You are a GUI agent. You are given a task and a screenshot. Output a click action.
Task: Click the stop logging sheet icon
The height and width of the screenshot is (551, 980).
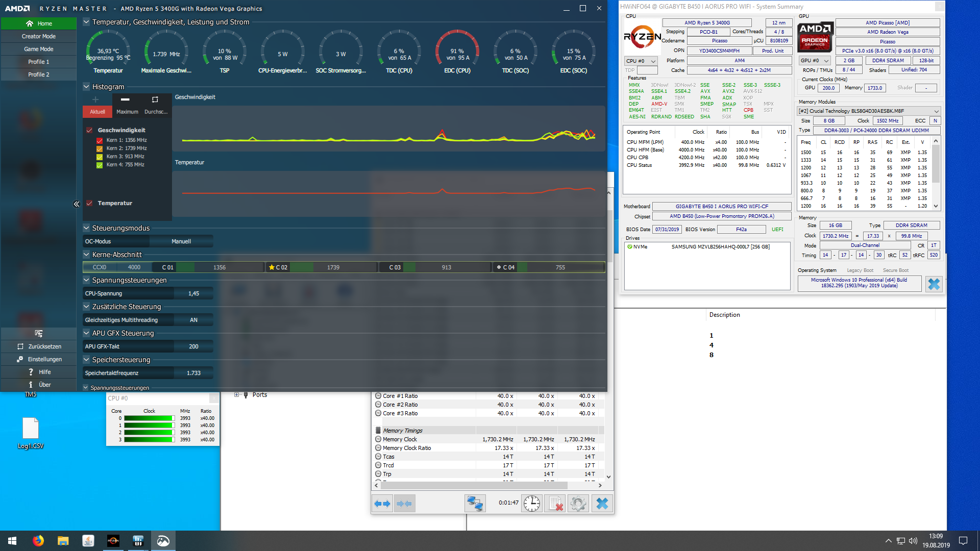tap(555, 504)
